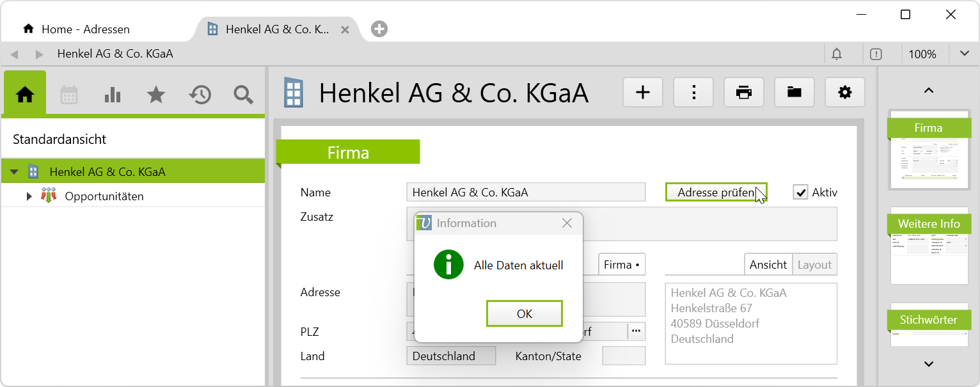The width and height of the screenshot is (980, 387).
Task: Open settings via the gear icon
Action: [x=844, y=93]
